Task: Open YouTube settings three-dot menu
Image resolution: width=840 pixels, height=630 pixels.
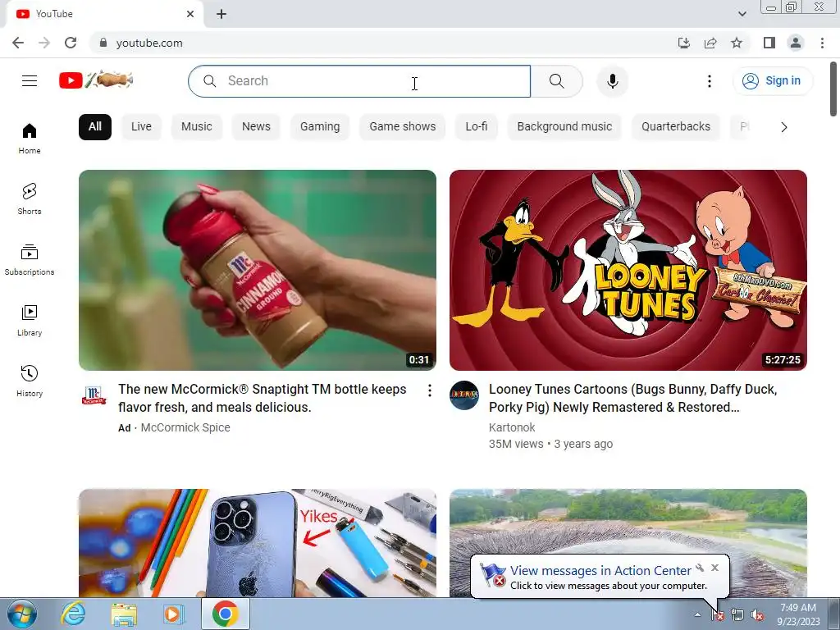Action: (710, 81)
